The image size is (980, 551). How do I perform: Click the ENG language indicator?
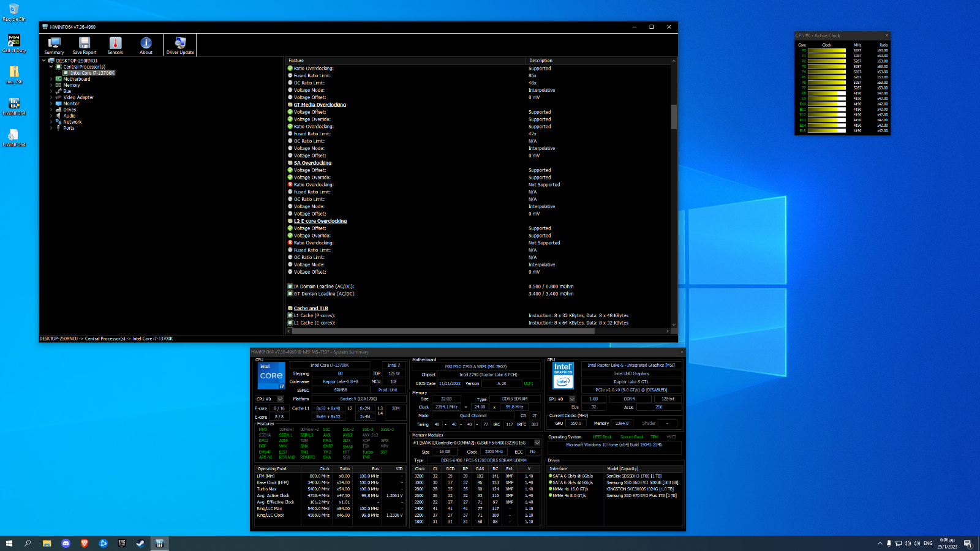(928, 543)
